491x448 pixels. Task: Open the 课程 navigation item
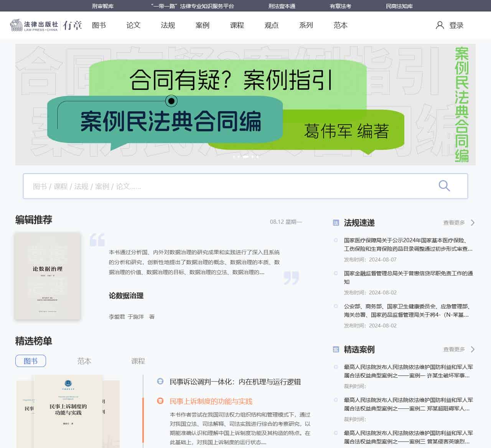click(x=237, y=25)
